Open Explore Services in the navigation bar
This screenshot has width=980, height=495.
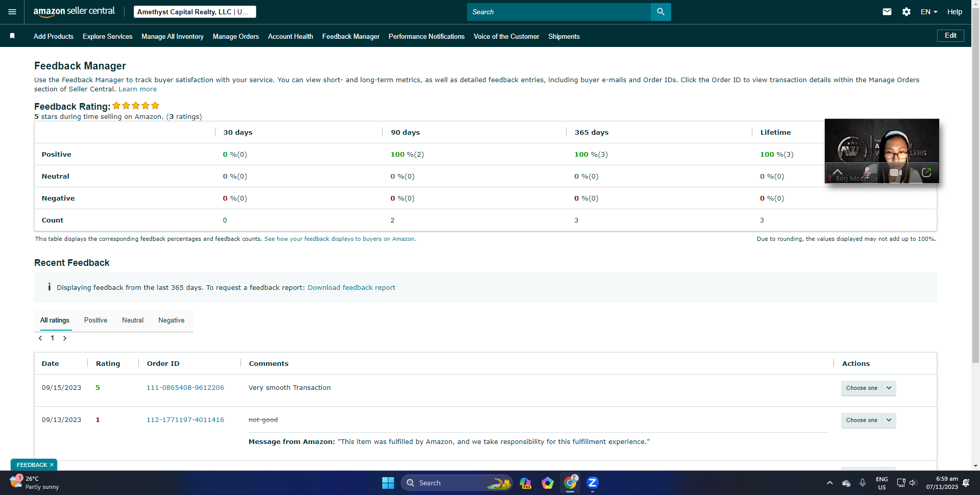tap(108, 36)
